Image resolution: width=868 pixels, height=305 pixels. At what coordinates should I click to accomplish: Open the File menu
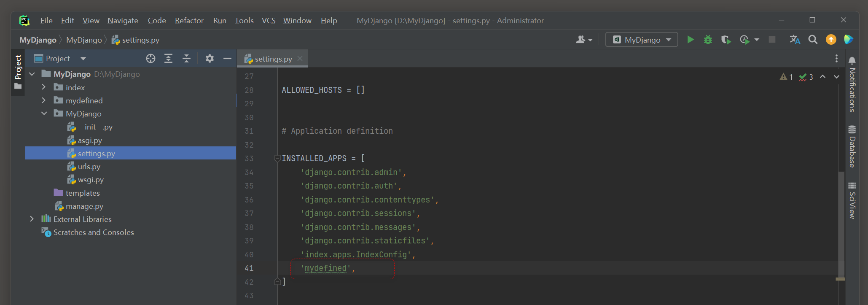pyautogui.click(x=46, y=20)
